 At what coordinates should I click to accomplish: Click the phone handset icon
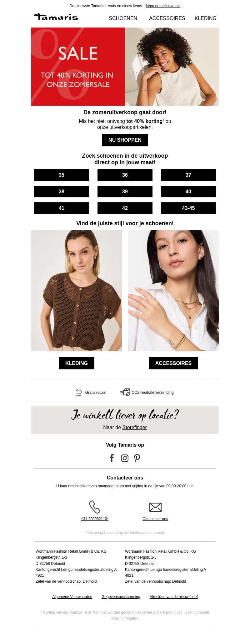point(95,507)
